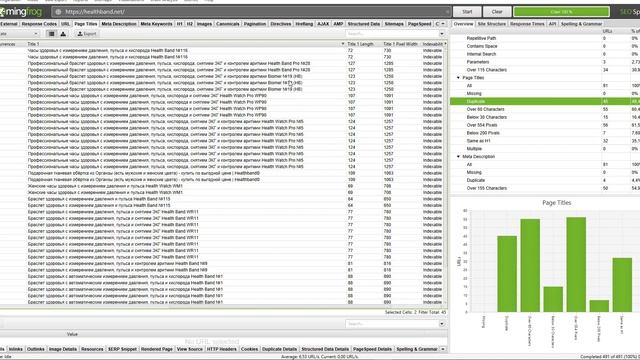
Task: Open the top search box dropdown arrow
Action: 442,34
